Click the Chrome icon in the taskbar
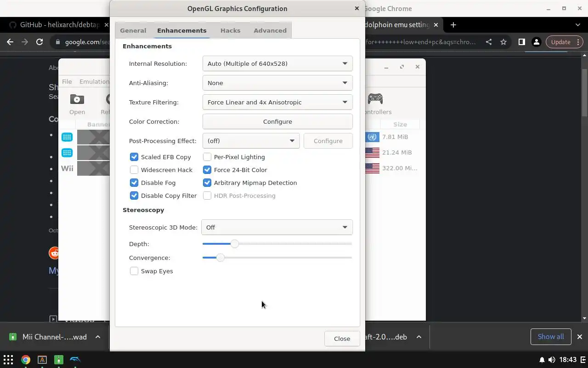The width and height of the screenshot is (588, 368). (x=26, y=360)
